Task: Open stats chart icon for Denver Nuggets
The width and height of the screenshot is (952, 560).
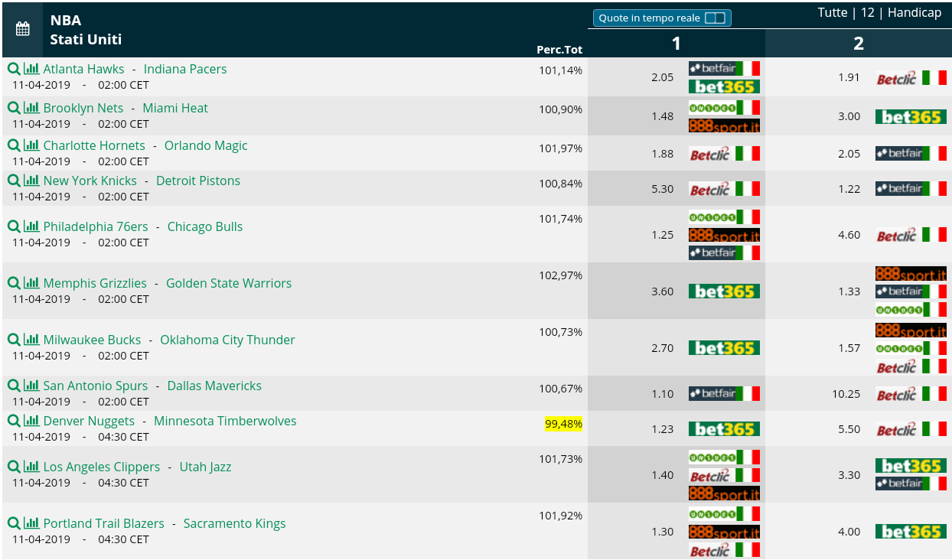Action: point(31,421)
